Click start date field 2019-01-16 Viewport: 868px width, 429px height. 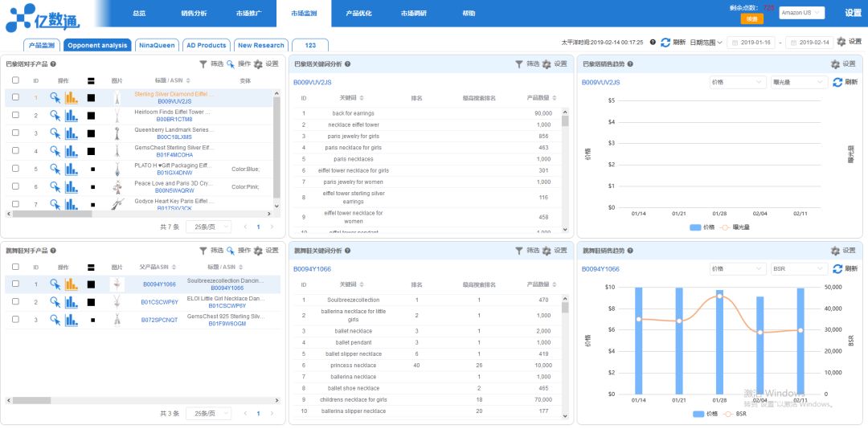coord(751,42)
